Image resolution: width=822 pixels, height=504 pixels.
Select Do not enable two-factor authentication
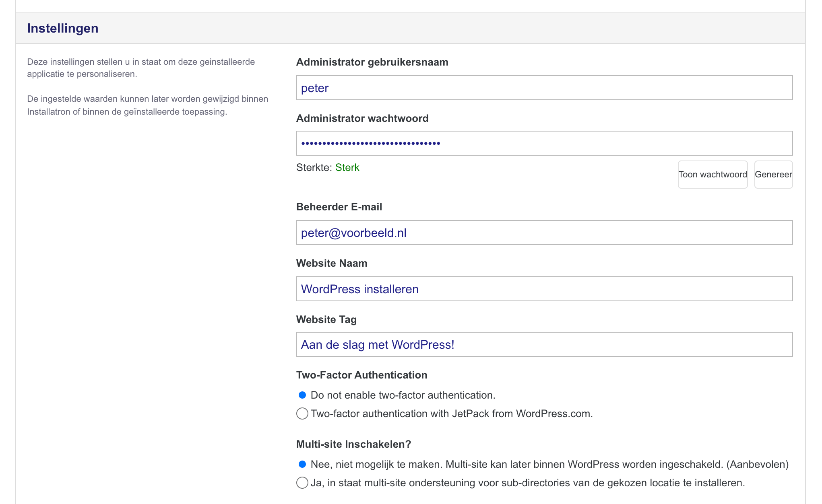(302, 395)
